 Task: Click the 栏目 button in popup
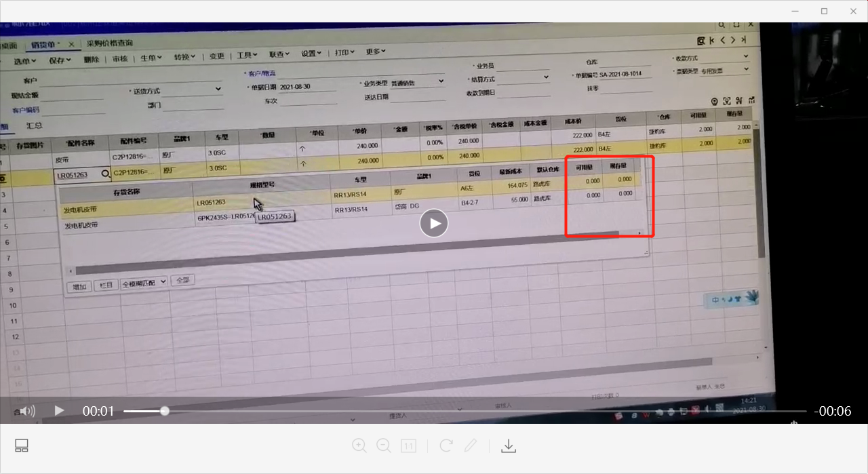point(105,285)
